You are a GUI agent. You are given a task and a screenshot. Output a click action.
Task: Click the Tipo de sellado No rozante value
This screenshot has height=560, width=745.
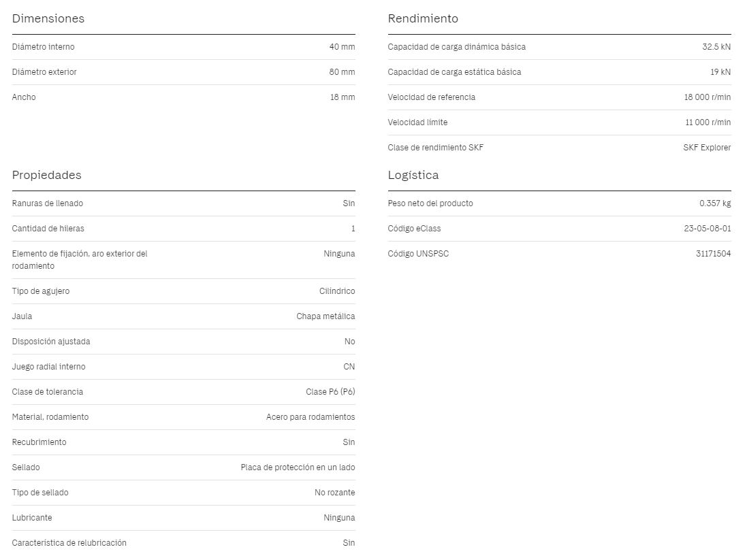334,492
